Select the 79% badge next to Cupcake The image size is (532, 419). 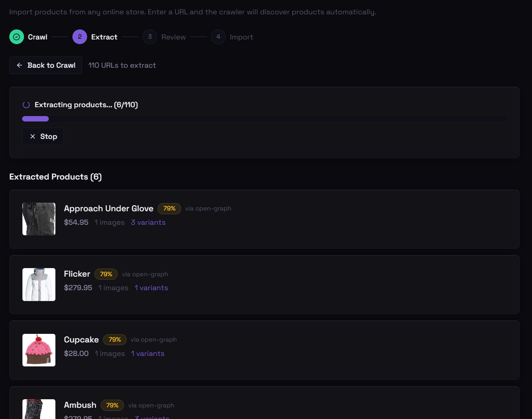(115, 340)
